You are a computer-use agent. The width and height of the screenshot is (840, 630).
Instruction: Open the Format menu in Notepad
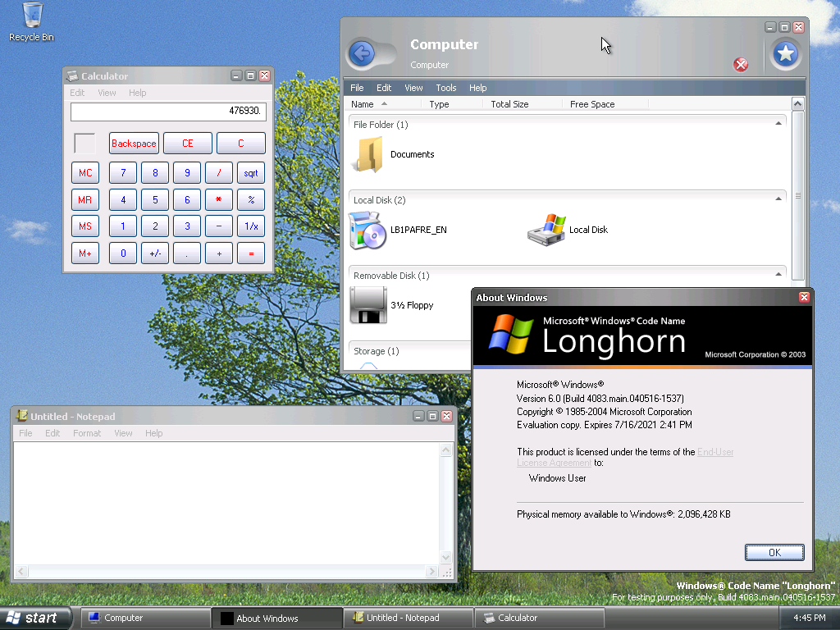(87, 433)
